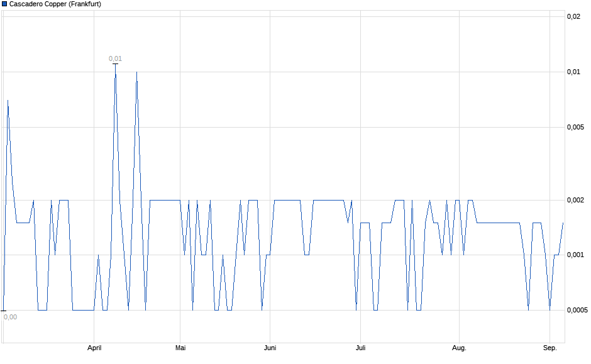Click the 'Juli' x-axis label

tap(360, 348)
